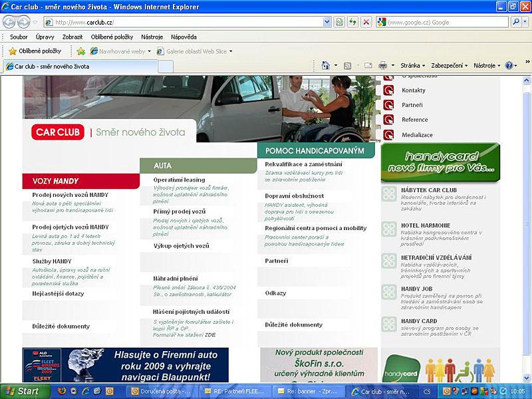
Task: Switch to Doručená pošta taskbar window
Action: point(162,391)
